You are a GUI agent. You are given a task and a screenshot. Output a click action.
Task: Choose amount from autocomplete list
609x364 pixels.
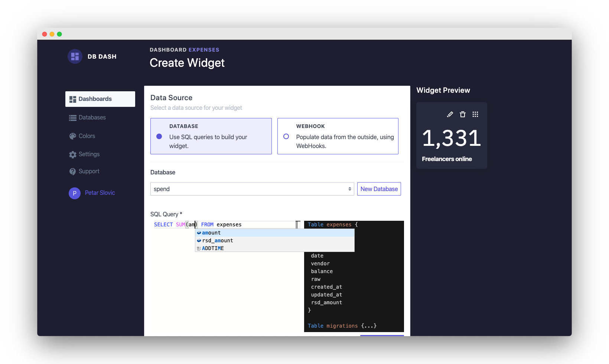(275, 233)
